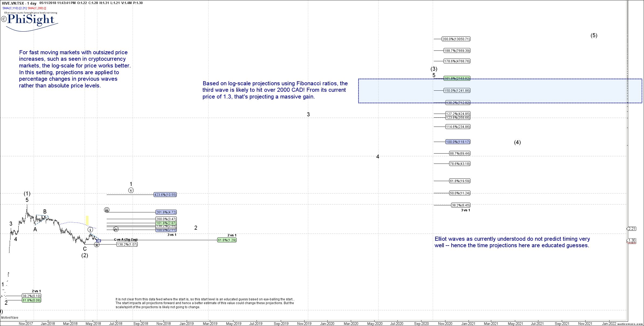Click the 423.6%(10.55) extension label
Viewport: 644px width, 326px height.
pos(165,195)
